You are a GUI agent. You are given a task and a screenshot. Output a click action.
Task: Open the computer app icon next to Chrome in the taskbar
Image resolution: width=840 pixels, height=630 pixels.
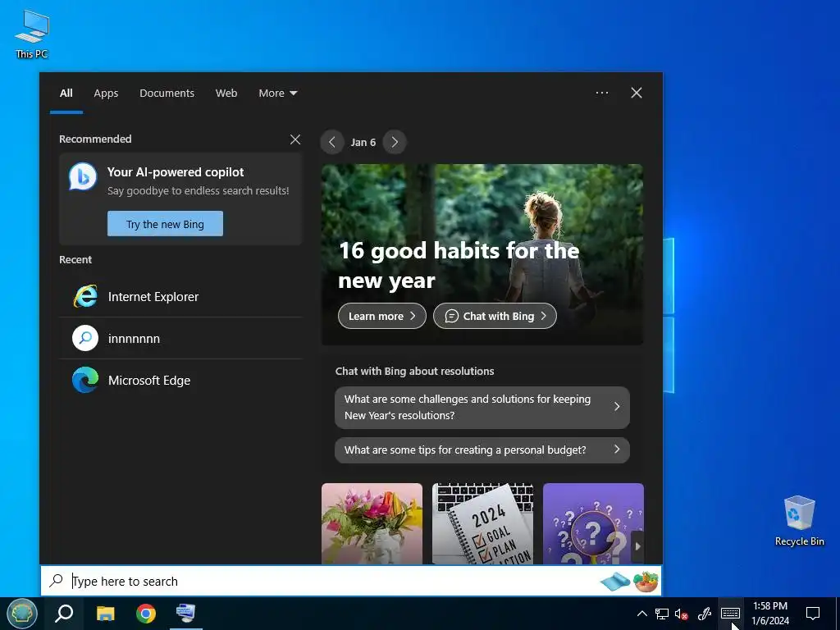[x=186, y=613]
